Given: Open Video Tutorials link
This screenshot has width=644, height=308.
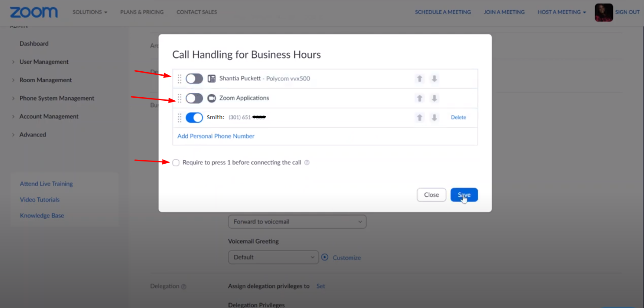Looking at the screenshot, I should (x=40, y=200).
